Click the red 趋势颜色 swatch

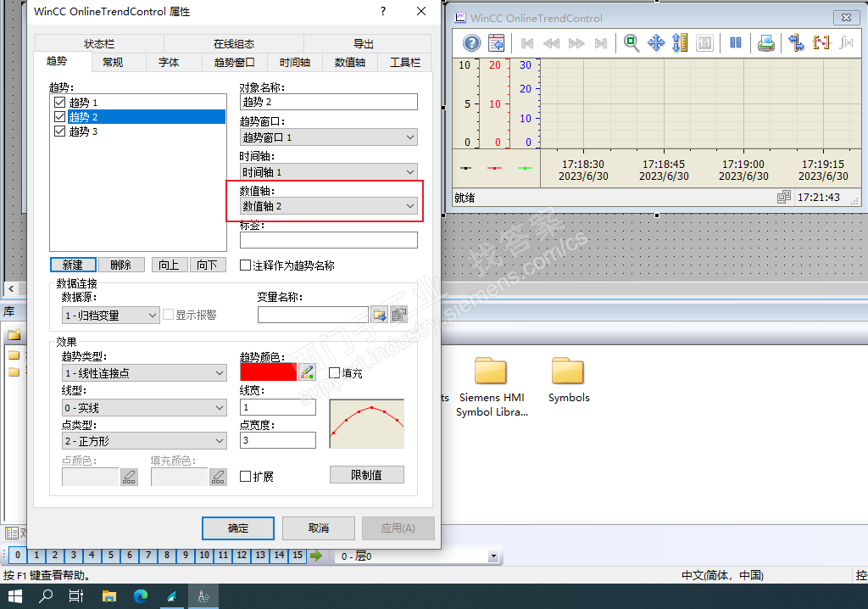(x=269, y=372)
